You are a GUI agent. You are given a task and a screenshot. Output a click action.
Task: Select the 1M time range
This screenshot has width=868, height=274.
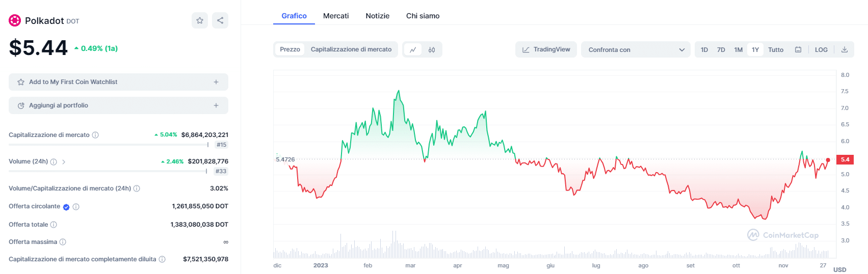pyautogui.click(x=738, y=49)
